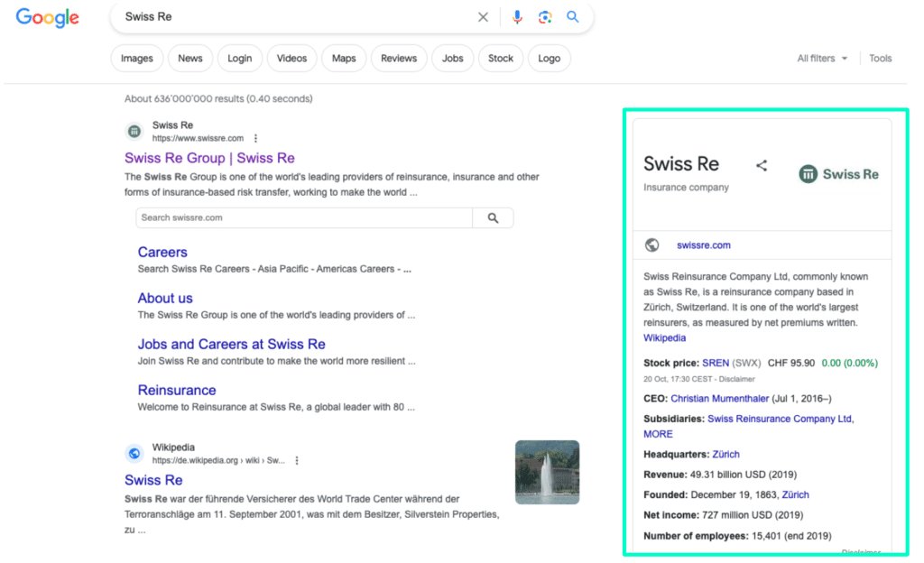The height and width of the screenshot is (563, 924).
Task: Click the fountain thumbnail image
Action: (x=547, y=472)
